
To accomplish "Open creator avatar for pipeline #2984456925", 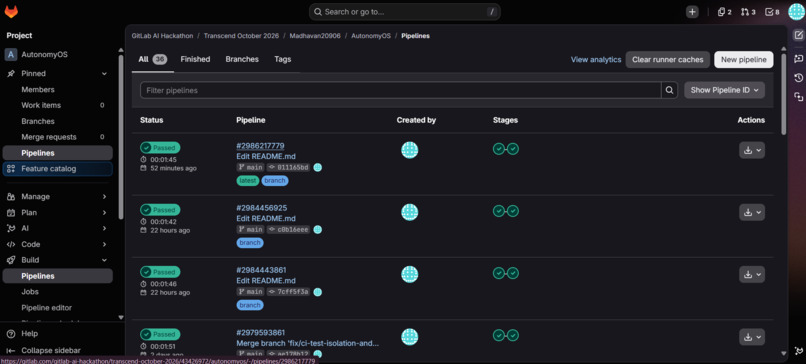I will point(410,212).
